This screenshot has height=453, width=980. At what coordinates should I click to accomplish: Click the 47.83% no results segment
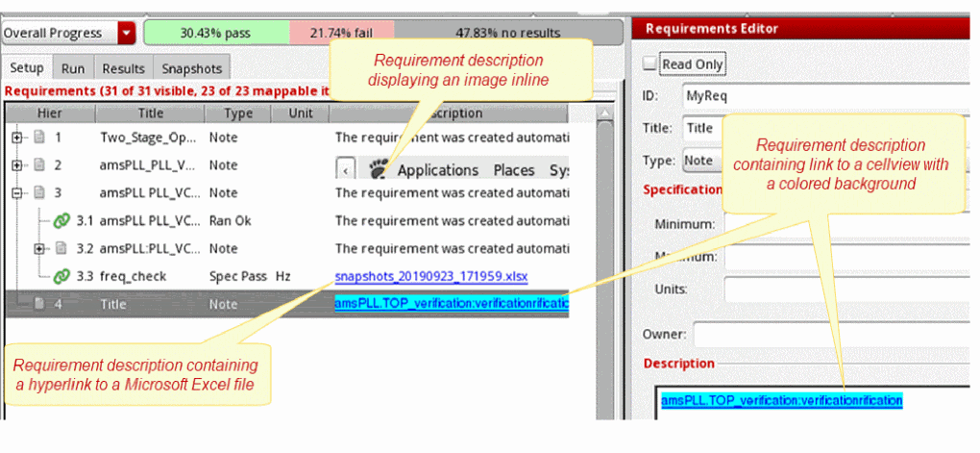[x=507, y=33]
